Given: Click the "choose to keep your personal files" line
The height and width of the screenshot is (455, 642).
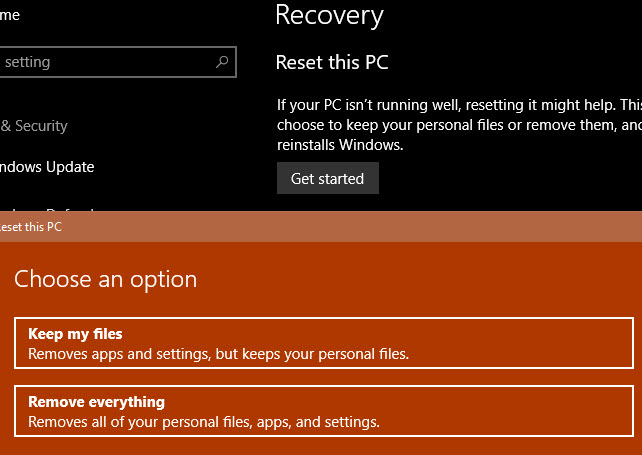Looking at the screenshot, I should pos(458,126).
